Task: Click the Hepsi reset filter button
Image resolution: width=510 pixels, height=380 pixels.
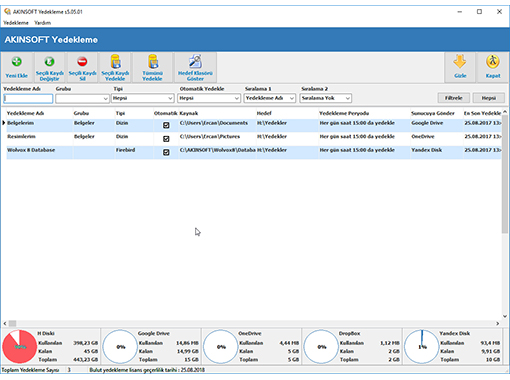Action: [489, 98]
